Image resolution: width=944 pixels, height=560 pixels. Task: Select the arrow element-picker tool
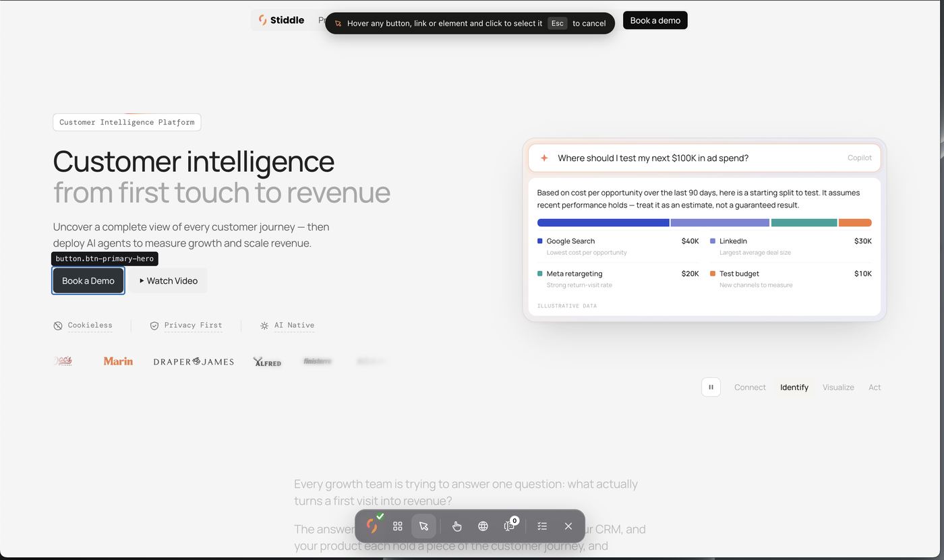[x=423, y=526]
